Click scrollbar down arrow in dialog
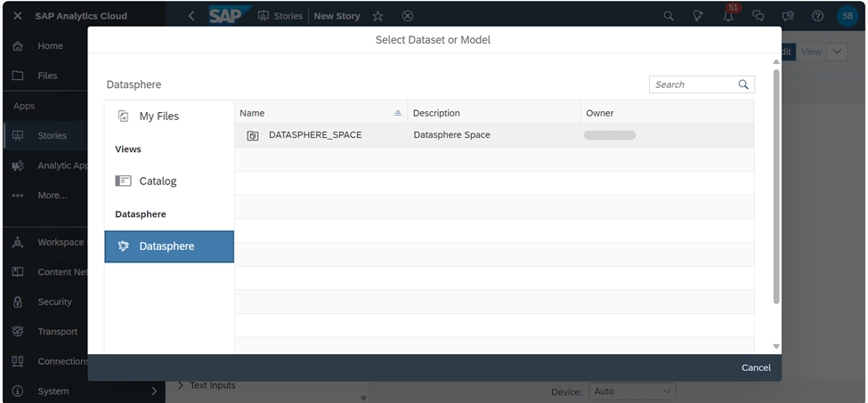Image resolution: width=868 pixels, height=403 pixels. 776,347
